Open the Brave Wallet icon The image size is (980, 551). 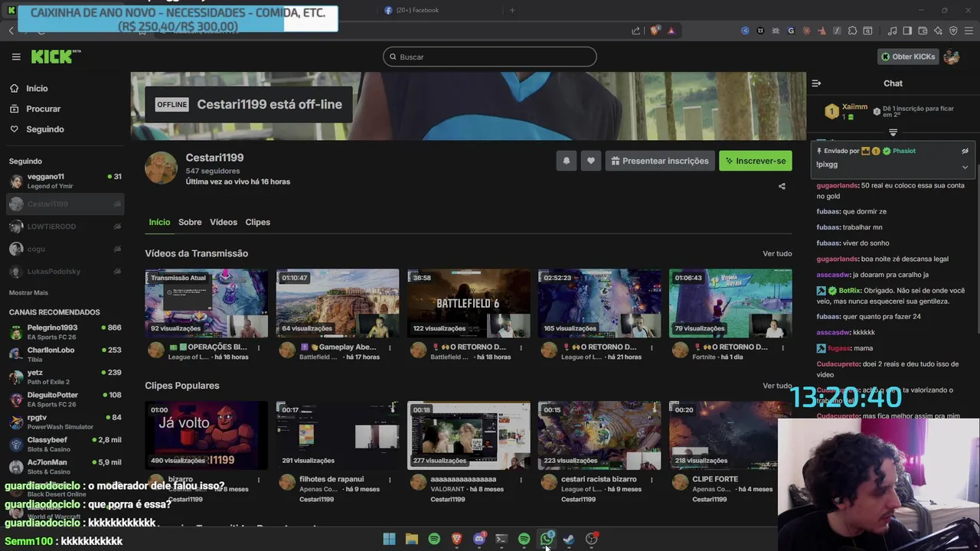[923, 31]
